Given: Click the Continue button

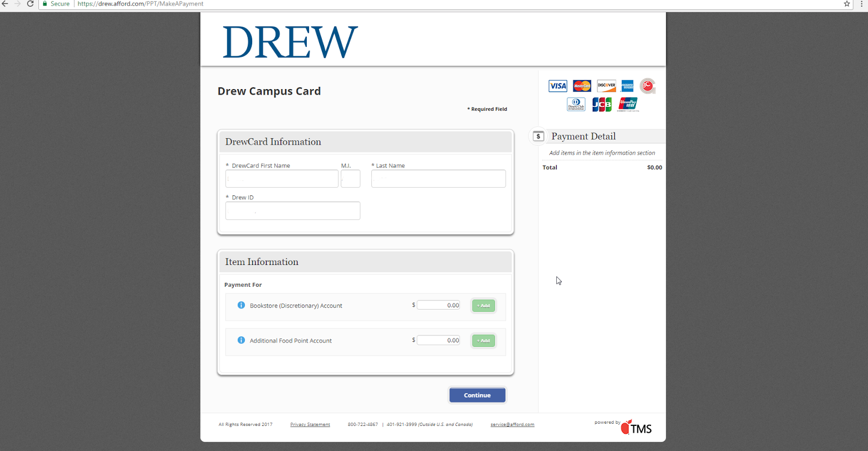Looking at the screenshot, I should click(477, 395).
